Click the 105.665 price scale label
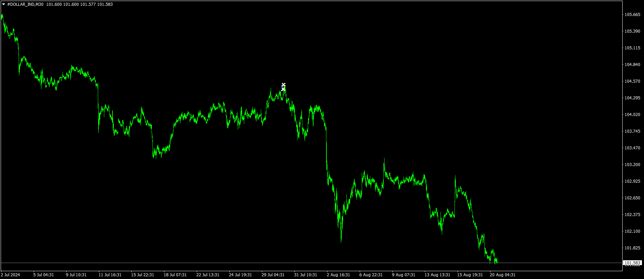644x279 pixels. click(632, 15)
